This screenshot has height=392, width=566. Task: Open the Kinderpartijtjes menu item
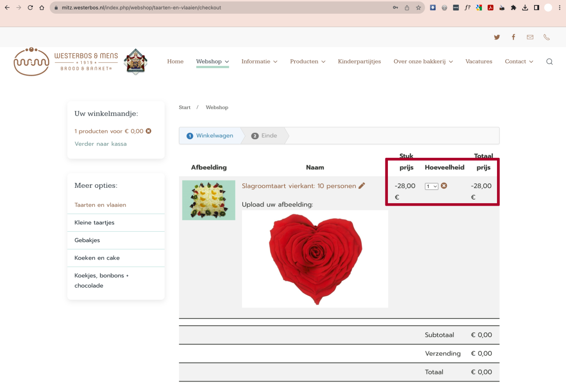pyautogui.click(x=360, y=62)
